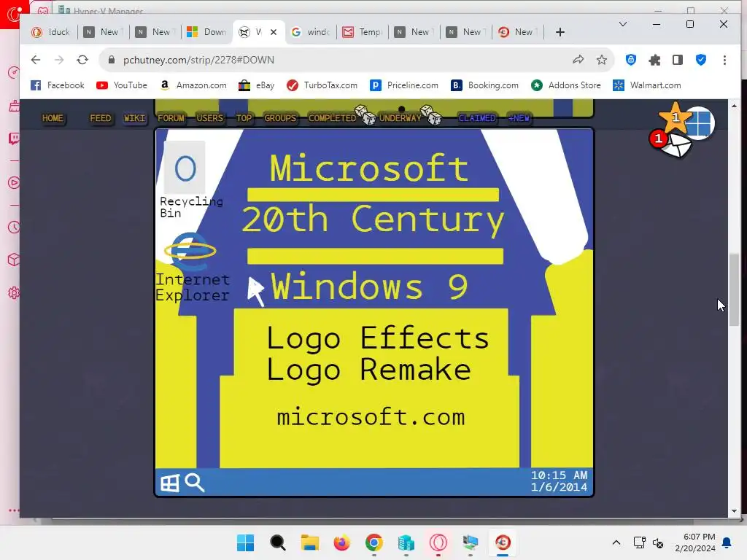
Task: Go to the site HOME menu
Action: (53, 118)
